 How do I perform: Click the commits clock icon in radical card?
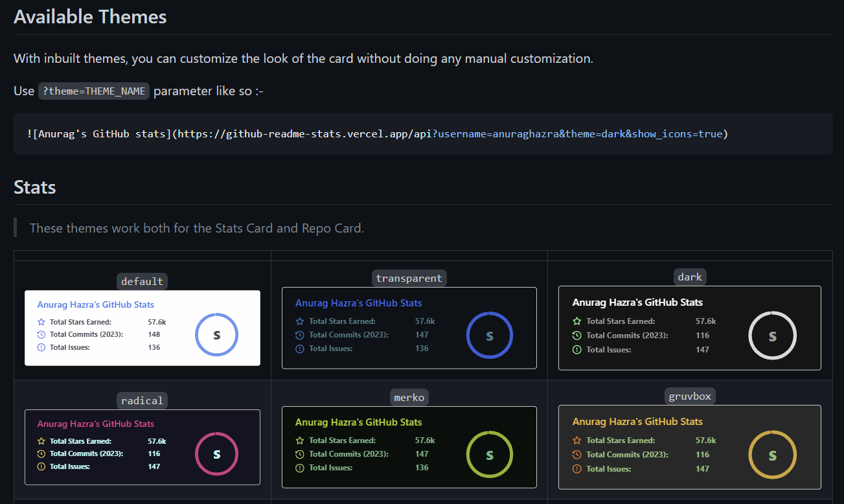(x=41, y=453)
